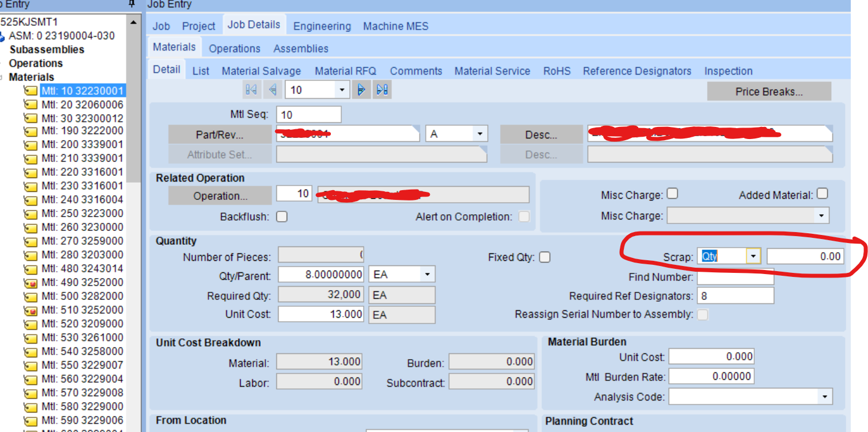This screenshot has width=868, height=432.
Task: Tick the Added Material checkbox
Action: (823, 194)
